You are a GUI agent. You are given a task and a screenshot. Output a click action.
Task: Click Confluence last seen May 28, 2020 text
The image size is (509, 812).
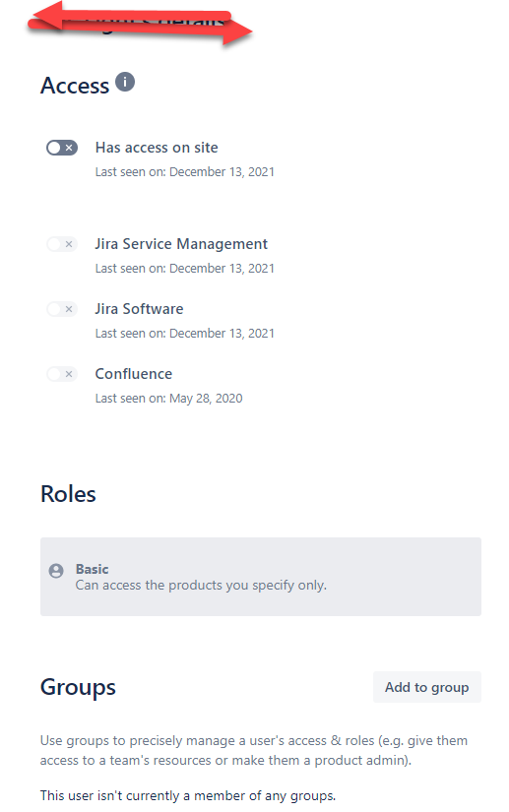[168, 399]
